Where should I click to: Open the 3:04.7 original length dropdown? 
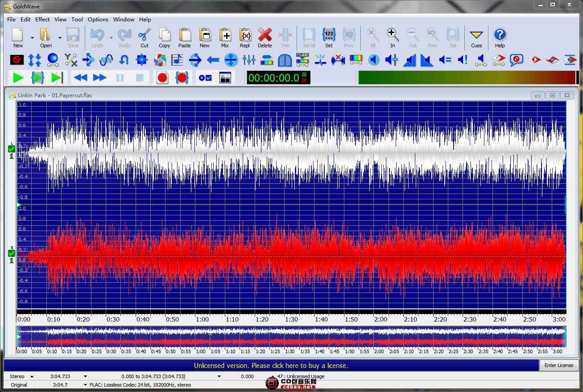coord(85,385)
